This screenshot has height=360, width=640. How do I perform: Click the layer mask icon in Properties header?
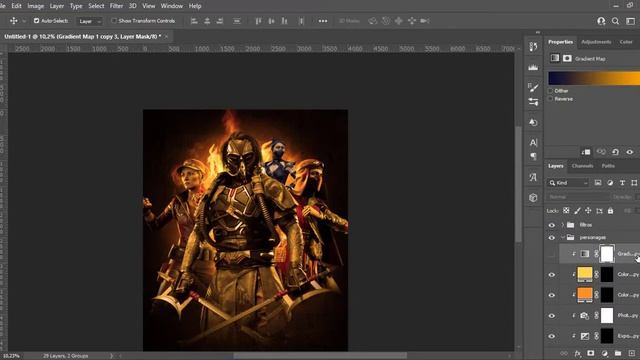click(x=567, y=58)
